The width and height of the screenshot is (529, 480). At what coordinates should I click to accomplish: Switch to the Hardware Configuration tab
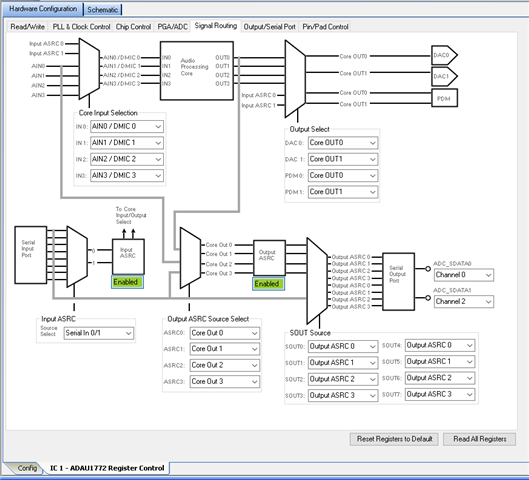43,9
